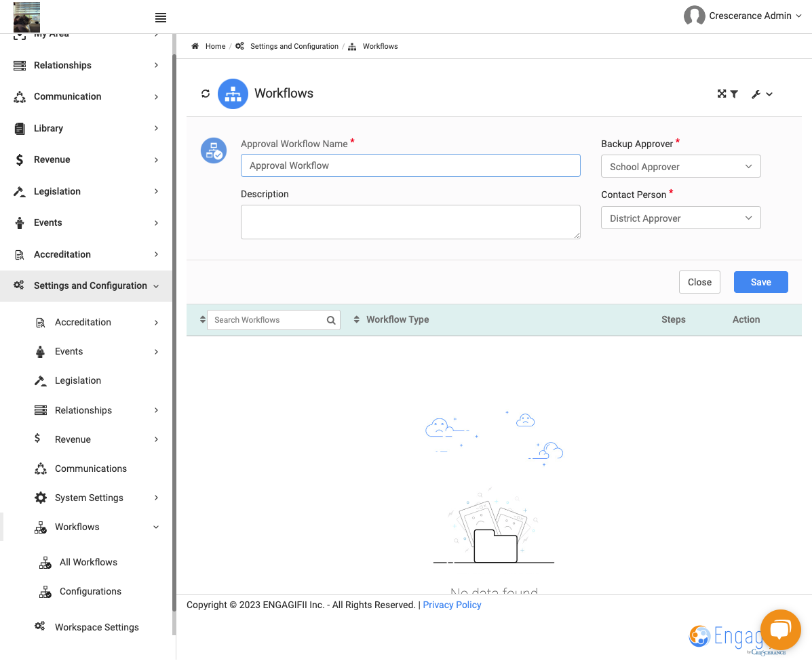Go to Settings and Configuration breadcrumb

294,46
